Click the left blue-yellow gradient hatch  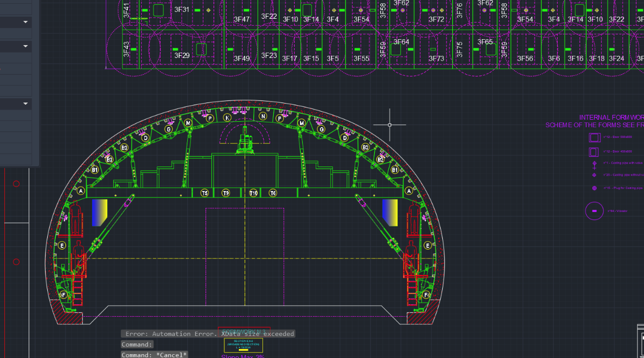click(x=100, y=211)
